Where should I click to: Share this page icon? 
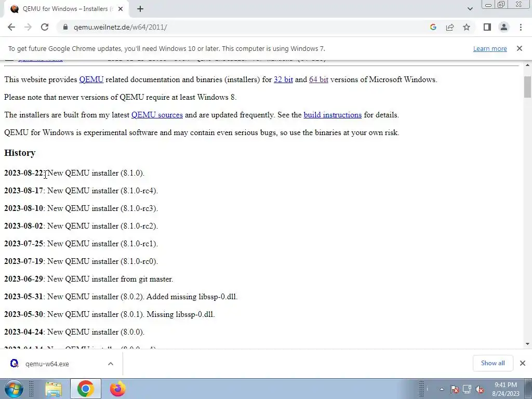pos(450,27)
